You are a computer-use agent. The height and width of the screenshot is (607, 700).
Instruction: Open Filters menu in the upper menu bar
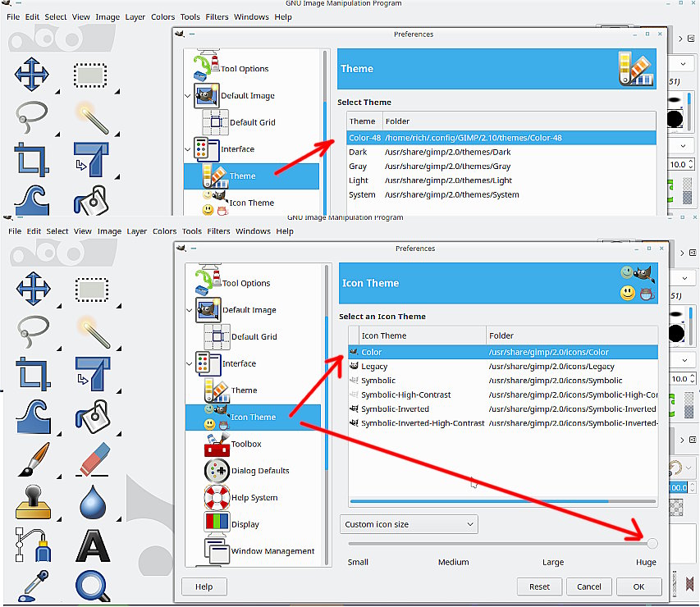pyautogui.click(x=217, y=16)
